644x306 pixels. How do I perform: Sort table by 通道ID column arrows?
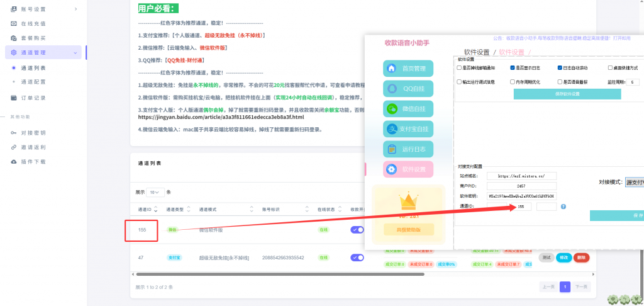[x=156, y=209]
